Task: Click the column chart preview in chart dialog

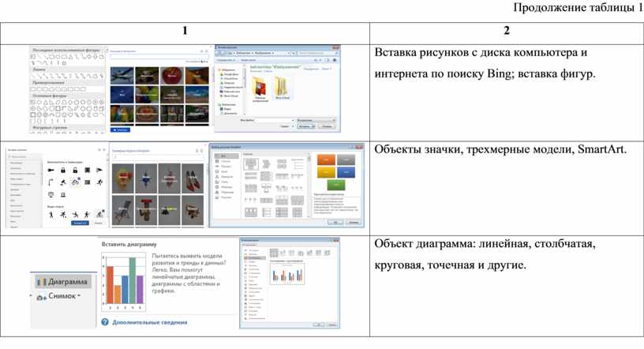Action: pyautogui.click(x=287, y=273)
